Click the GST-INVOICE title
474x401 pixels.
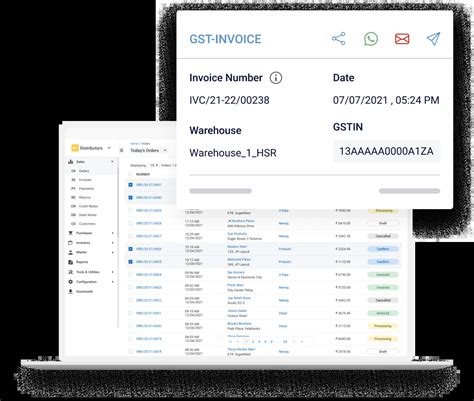tap(225, 39)
